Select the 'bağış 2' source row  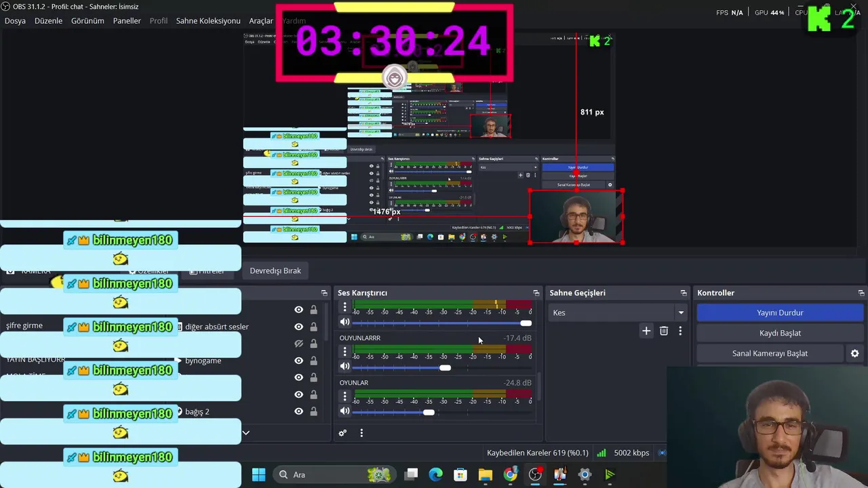197,411
